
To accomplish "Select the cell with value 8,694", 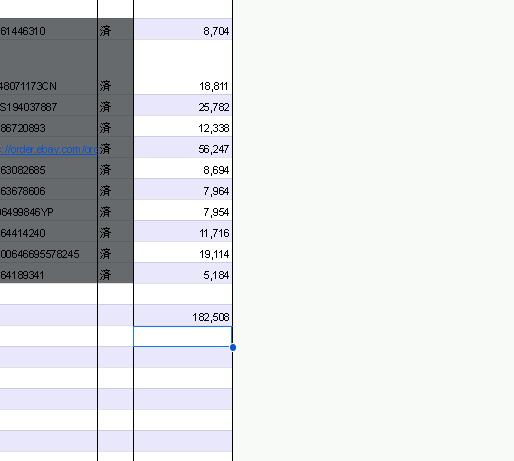I will 183,170.
